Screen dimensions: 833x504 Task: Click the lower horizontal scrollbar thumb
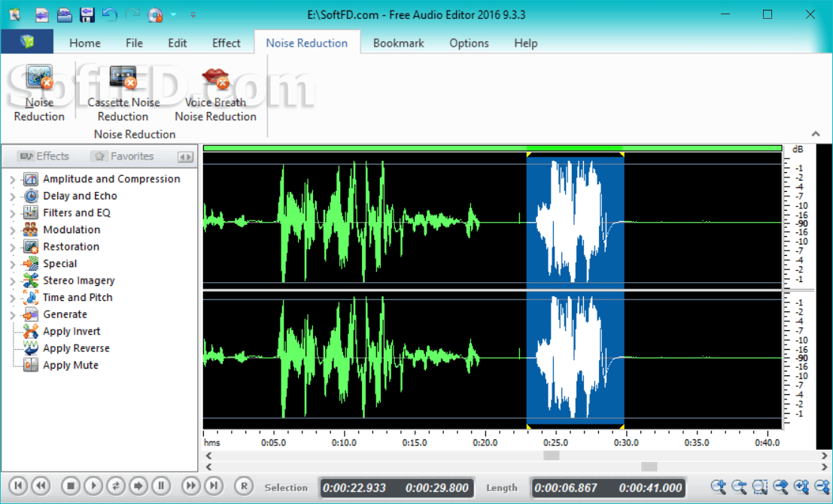[649, 467]
